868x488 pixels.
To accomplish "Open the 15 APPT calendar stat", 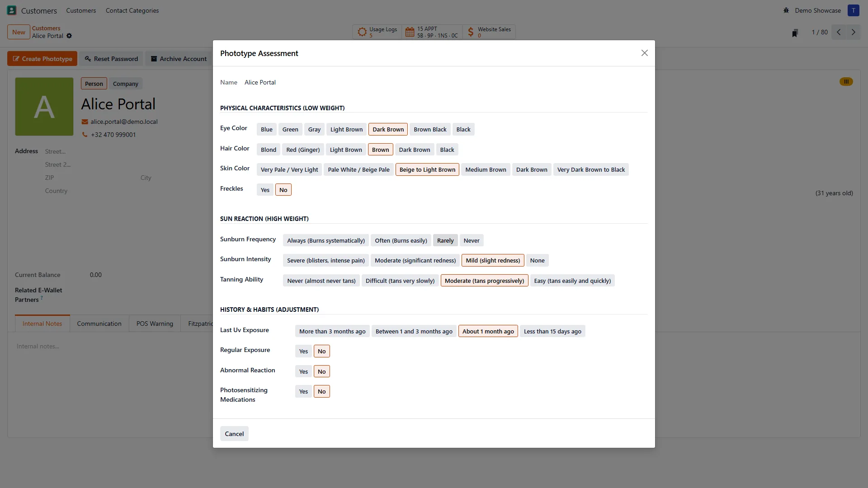I will (432, 32).
